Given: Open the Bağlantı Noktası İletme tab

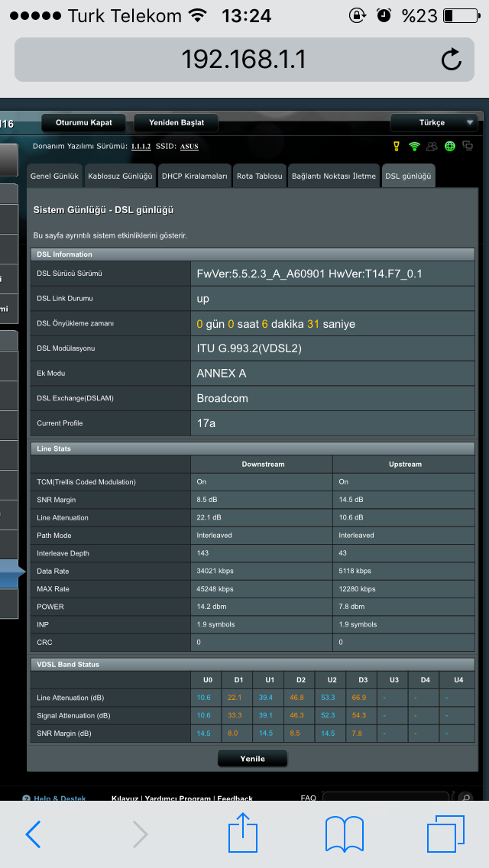Looking at the screenshot, I should tap(334, 176).
